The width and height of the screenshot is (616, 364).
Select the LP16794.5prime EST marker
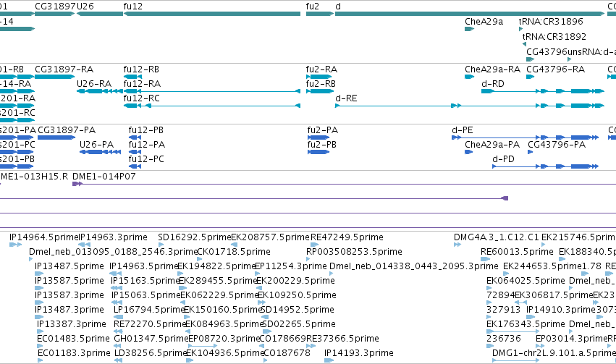point(118,317)
